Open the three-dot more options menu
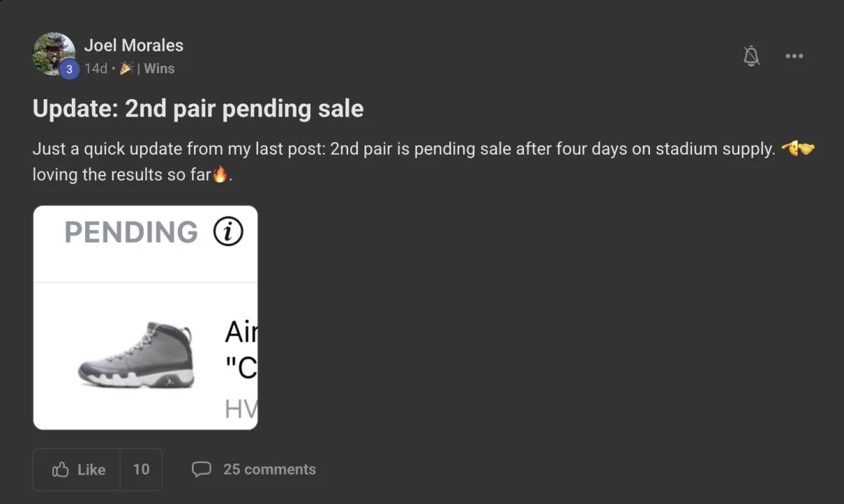The height and width of the screenshot is (504, 844). (794, 56)
